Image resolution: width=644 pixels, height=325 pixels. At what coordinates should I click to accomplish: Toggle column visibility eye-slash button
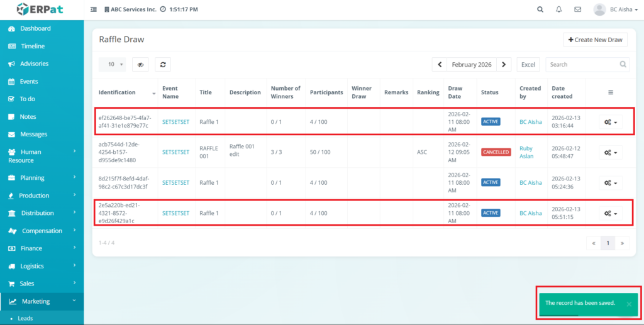[141, 64]
